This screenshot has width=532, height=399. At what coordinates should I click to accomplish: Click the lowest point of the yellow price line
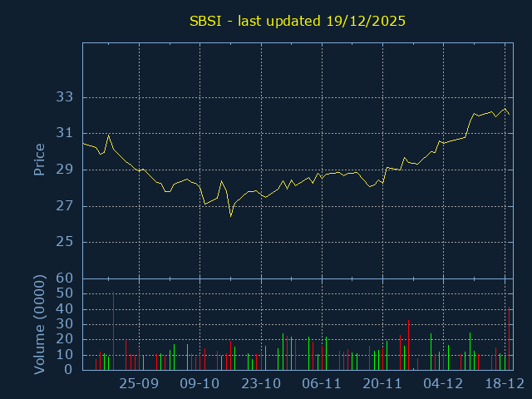point(231,216)
